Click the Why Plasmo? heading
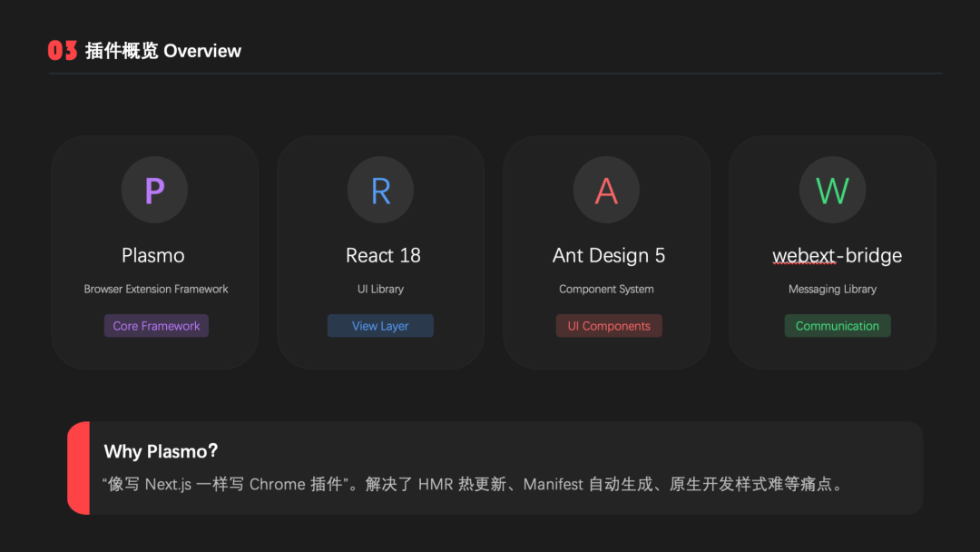The height and width of the screenshot is (552, 980). point(161,450)
